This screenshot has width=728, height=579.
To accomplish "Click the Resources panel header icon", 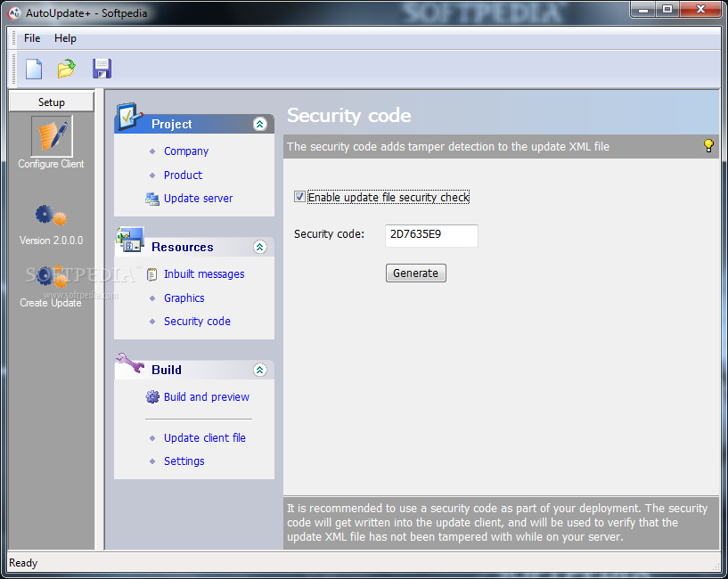I will point(130,240).
